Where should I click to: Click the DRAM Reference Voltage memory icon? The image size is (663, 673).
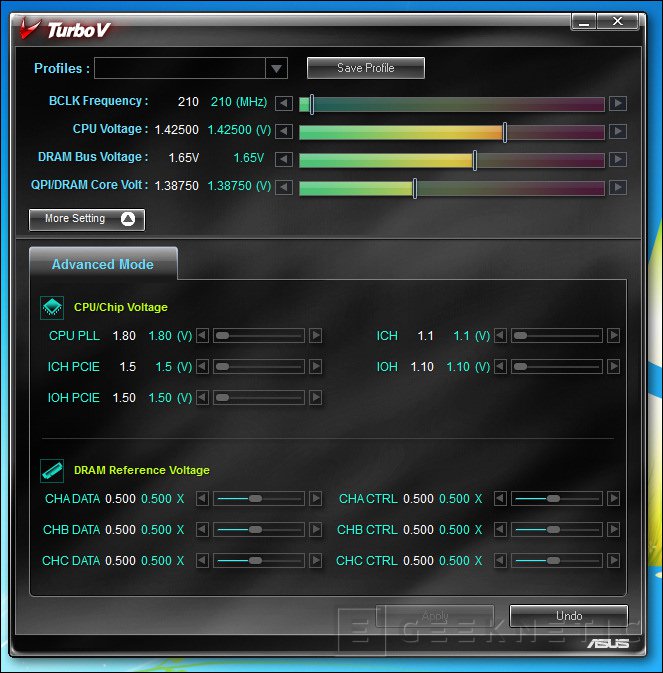[x=52, y=471]
